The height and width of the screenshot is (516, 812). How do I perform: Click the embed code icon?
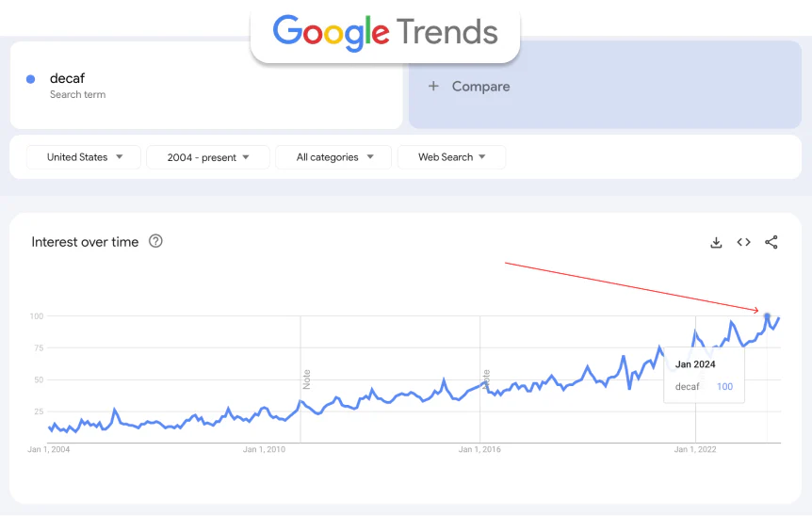(743, 242)
